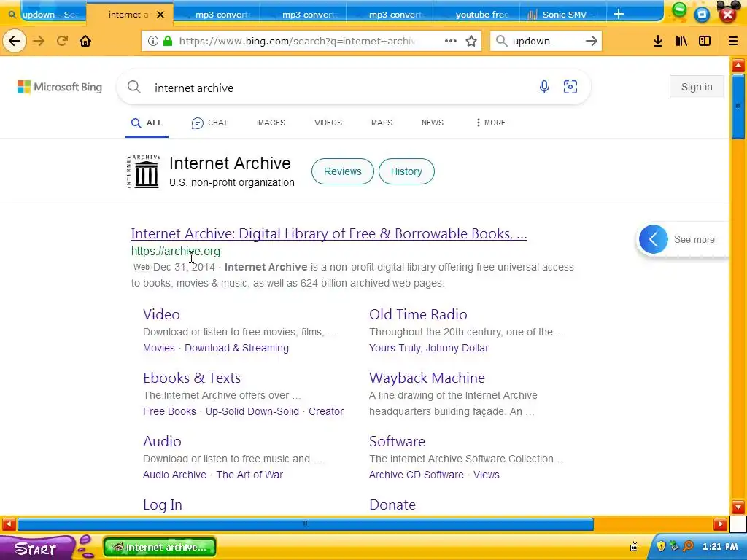Image resolution: width=747 pixels, height=560 pixels.
Task: Reload the page with the refresh icon
Action: 62,41
